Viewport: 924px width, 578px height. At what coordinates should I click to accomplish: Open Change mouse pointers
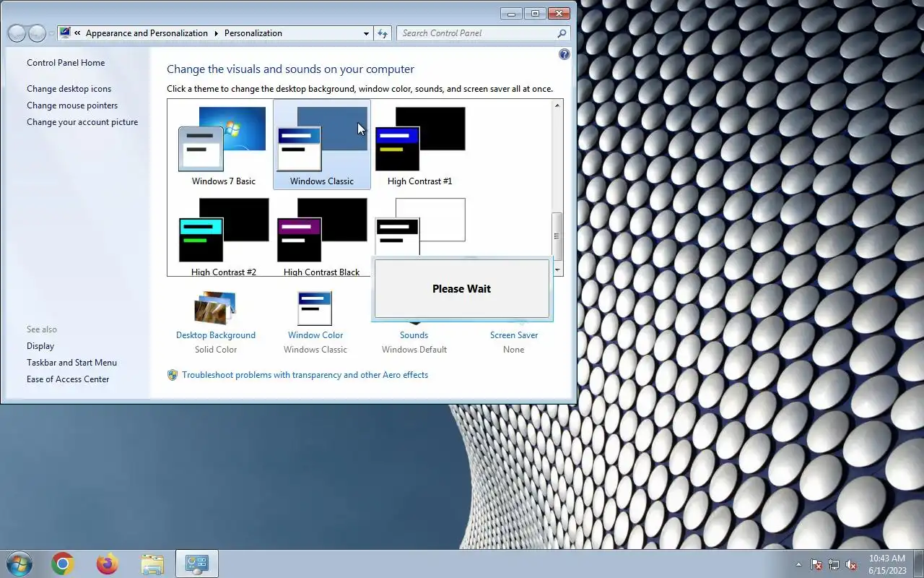click(72, 105)
